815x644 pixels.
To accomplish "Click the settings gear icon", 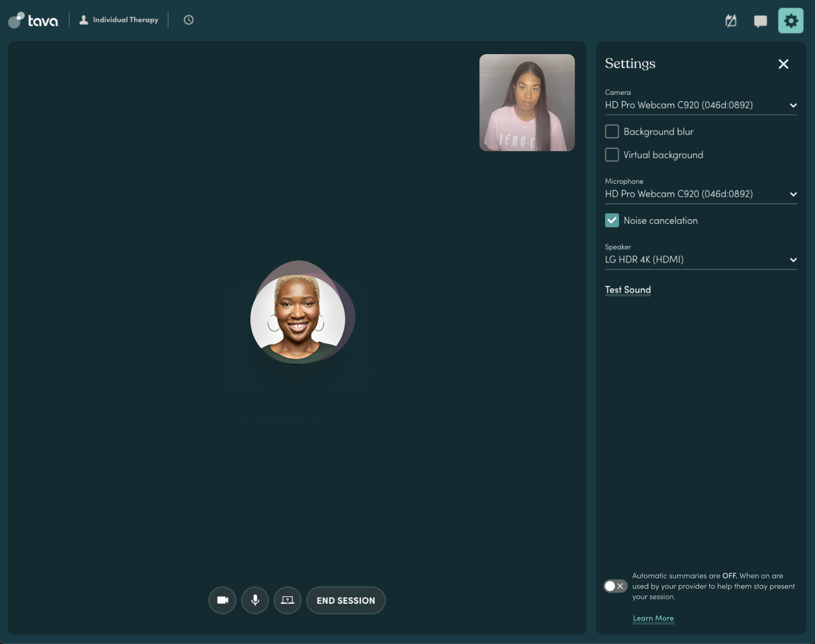I will tap(791, 21).
